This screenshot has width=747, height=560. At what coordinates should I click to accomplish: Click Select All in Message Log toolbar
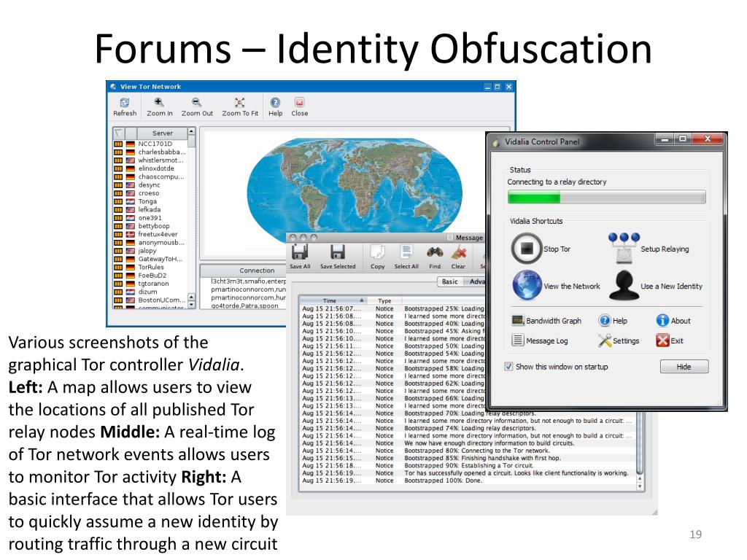(406, 257)
